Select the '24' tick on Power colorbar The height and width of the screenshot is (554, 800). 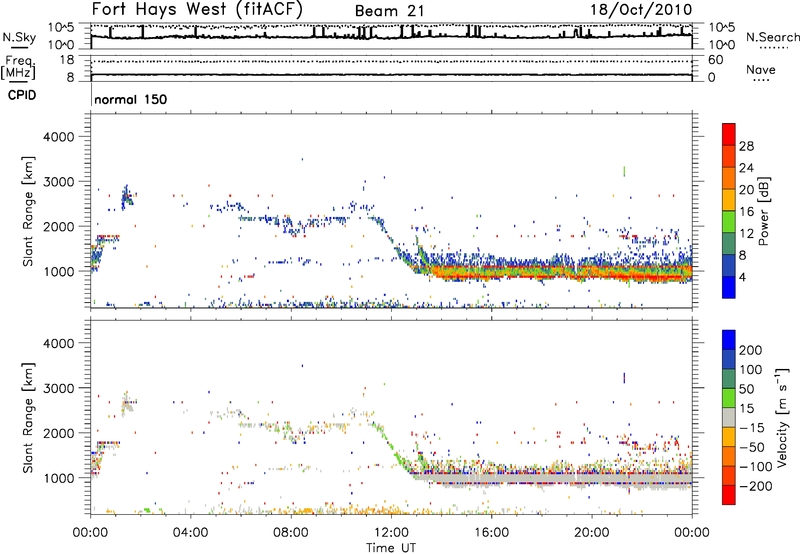pos(746,168)
